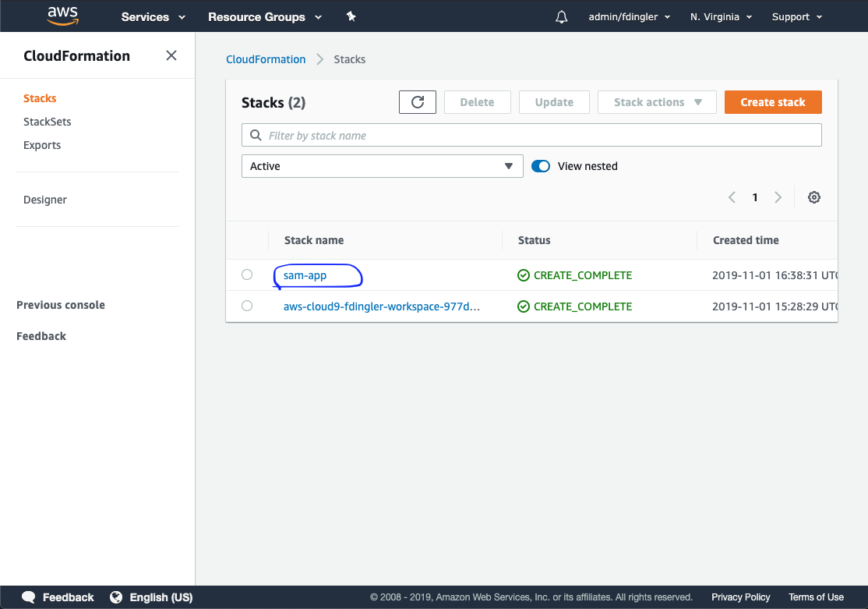Open sidebar Feedback link
The height and width of the screenshot is (609, 868).
tap(41, 336)
